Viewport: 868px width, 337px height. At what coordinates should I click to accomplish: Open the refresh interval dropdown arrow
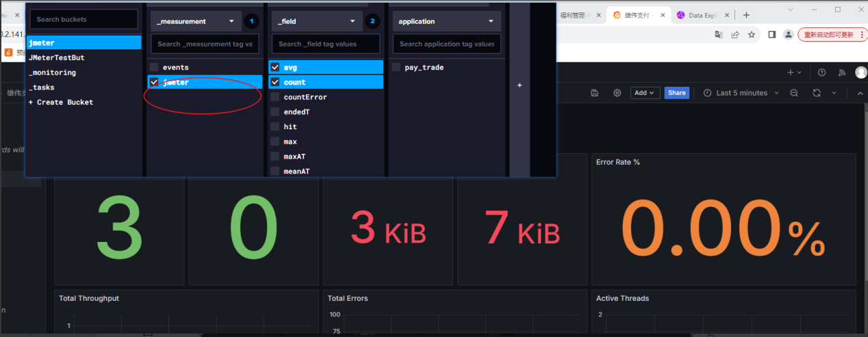coord(834,93)
